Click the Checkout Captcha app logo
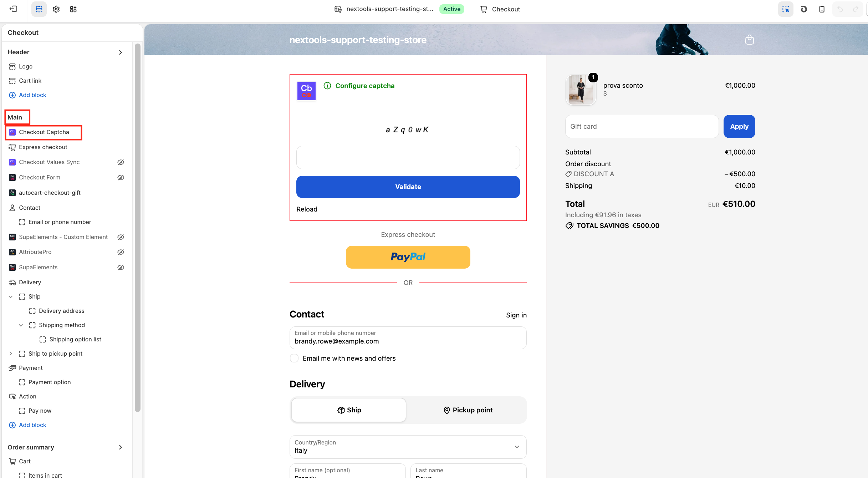 [x=306, y=91]
